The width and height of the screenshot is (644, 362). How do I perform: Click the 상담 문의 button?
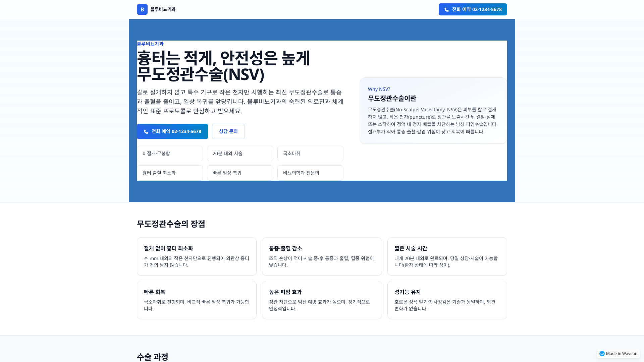tap(228, 131)
